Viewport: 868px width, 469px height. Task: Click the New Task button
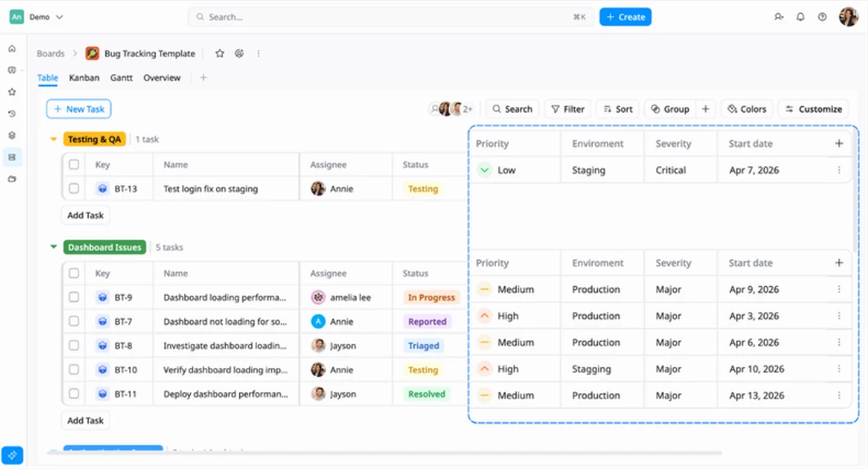coord(79,109)
